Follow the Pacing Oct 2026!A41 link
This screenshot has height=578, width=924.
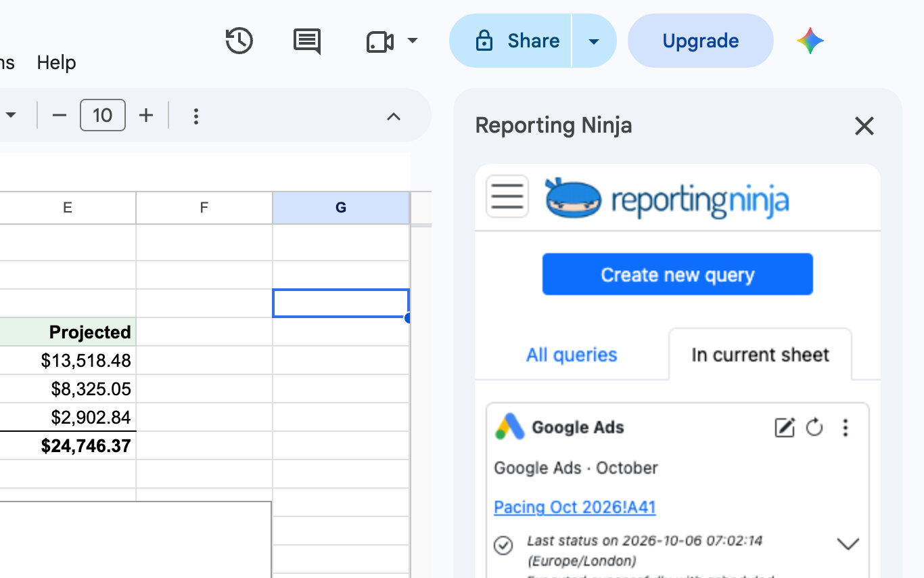pos(575,507)
